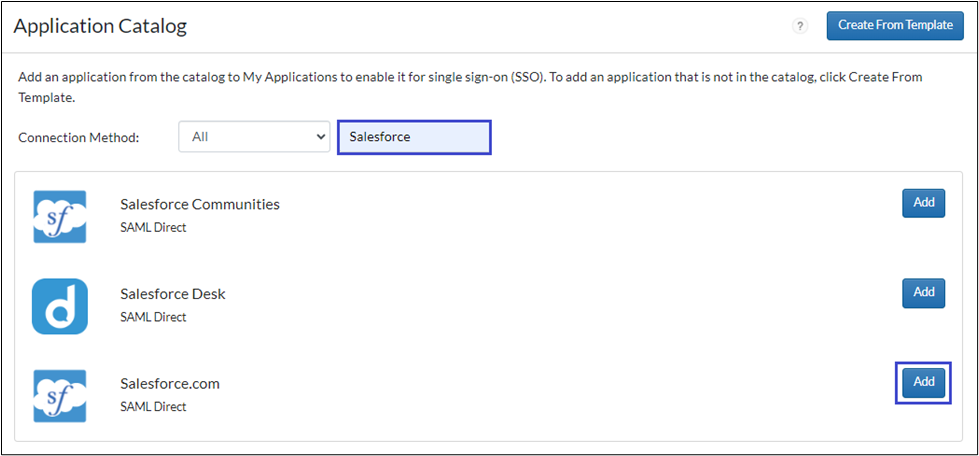Select the Salesforce Communities title
Screen dimensions: 979x456
tap(200, 204)
